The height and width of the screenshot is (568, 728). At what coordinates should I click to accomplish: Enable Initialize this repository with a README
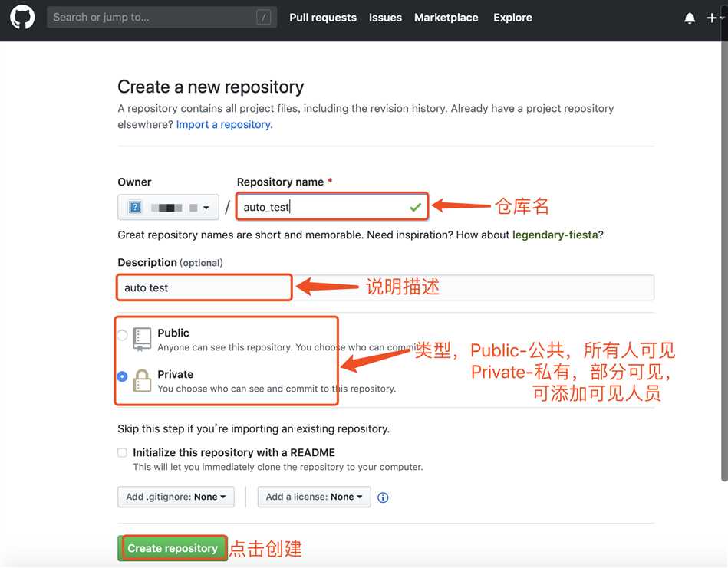tap(122, 452)
